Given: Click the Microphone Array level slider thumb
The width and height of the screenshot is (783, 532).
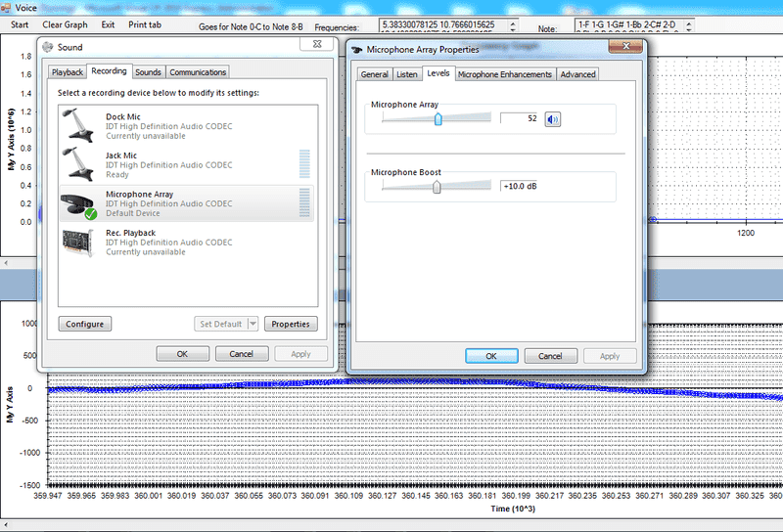Looking at the screenshot, I should [x=438, y=118].
